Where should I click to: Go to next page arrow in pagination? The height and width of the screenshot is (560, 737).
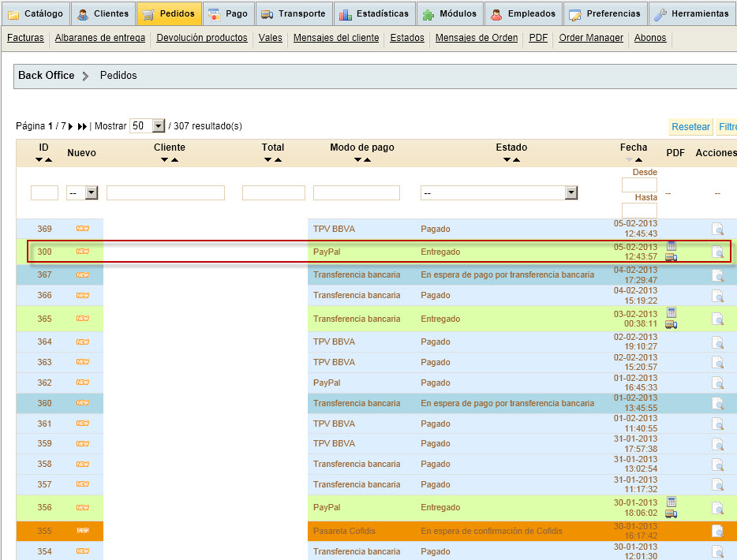pos(71,126)
